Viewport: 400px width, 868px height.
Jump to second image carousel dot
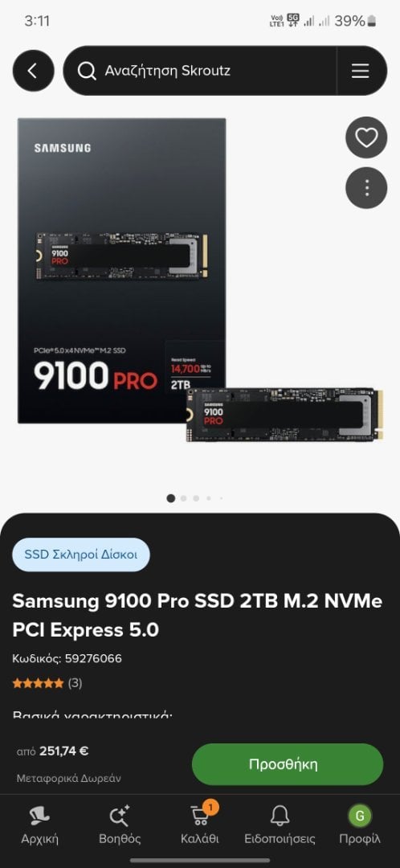184,498
